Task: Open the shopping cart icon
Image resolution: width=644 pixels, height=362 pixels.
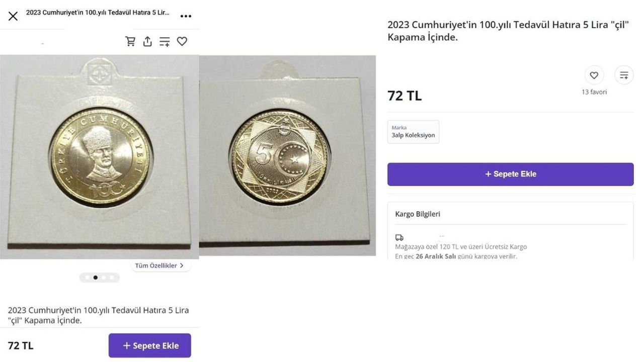Action: tap(130, 42)
